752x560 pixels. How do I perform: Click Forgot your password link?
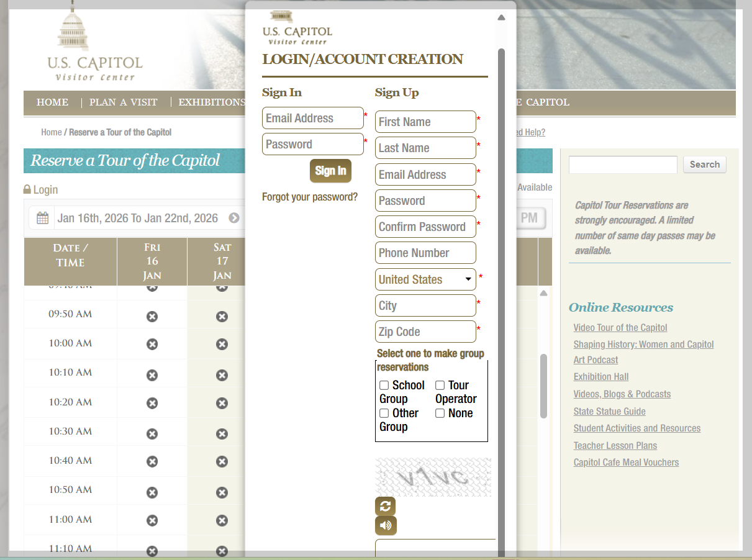tap(310, 197)
